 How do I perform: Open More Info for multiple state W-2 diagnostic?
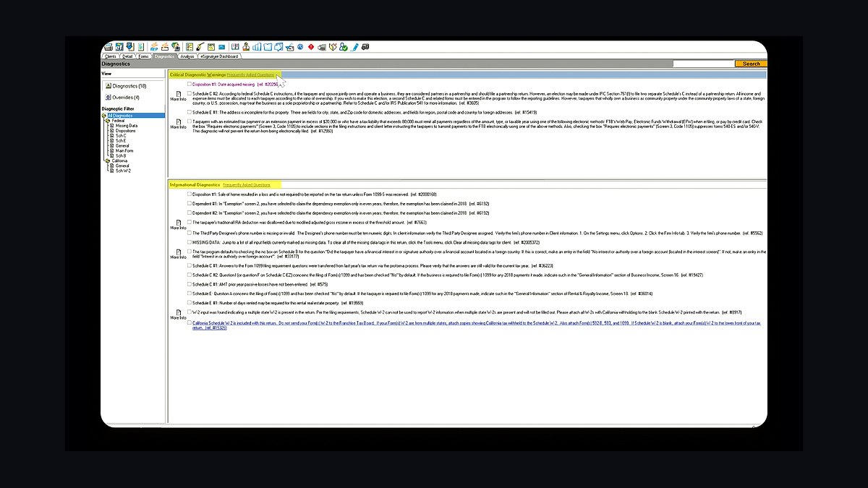pyautogui.click(x=178, y=314)
